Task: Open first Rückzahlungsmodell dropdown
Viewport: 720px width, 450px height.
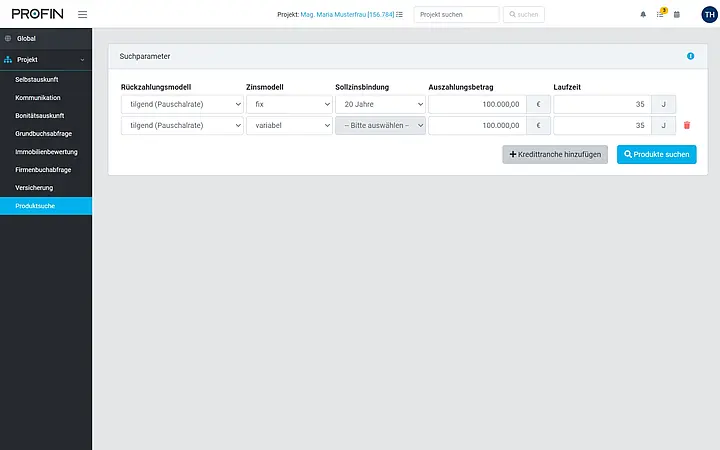Action: pyautogui.click(x=182, y=104)
